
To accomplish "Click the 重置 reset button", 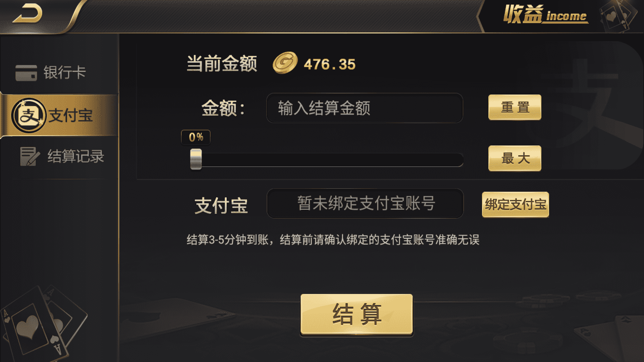I will [x=515, y=108].
